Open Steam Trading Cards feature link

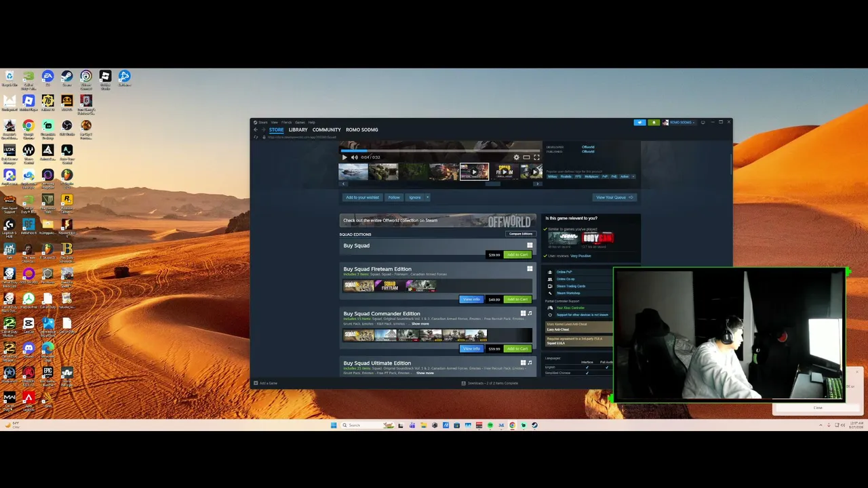(x=570, y=286)
